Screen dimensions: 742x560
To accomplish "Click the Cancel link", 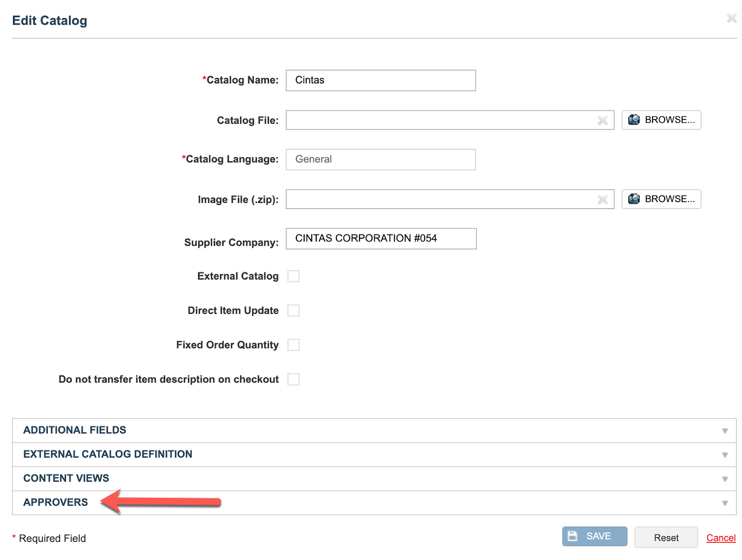I will coord(721,538).
